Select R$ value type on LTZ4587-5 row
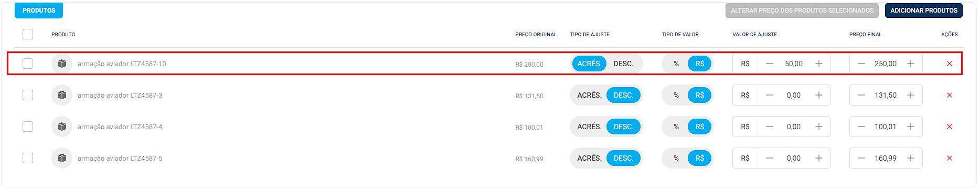The width and height of the screenshot is (980, 189). pos(700,158)
